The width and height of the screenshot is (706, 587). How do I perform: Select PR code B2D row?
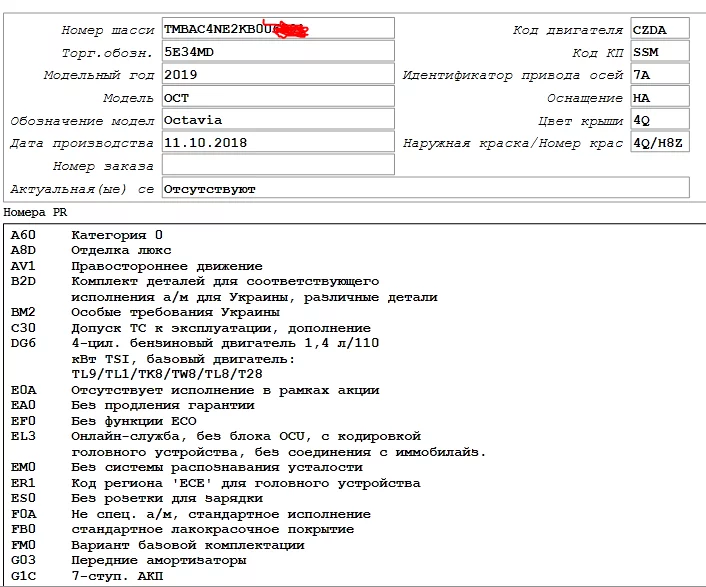coord(224,289)
